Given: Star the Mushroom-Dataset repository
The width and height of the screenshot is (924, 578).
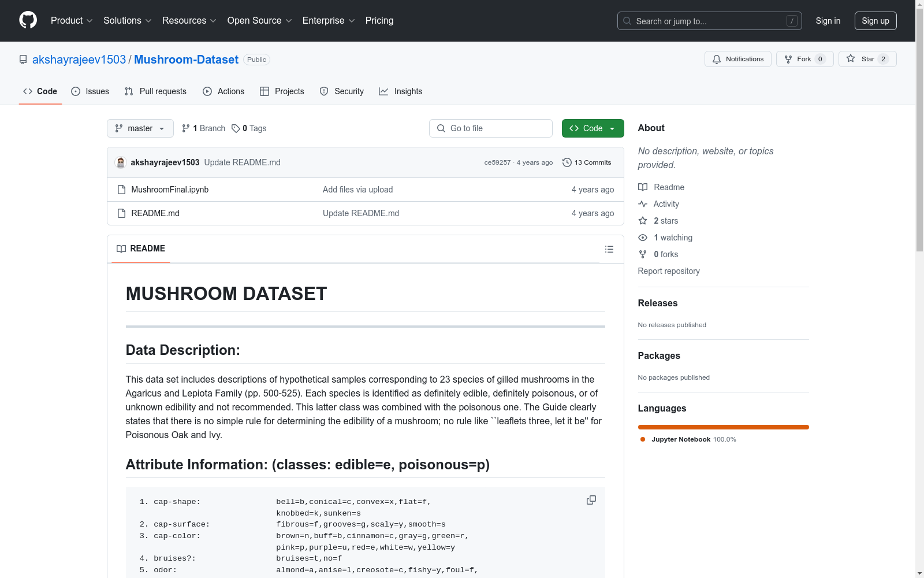Looking at the screenshot, I should pyautogui.click(x=867, y=59).
